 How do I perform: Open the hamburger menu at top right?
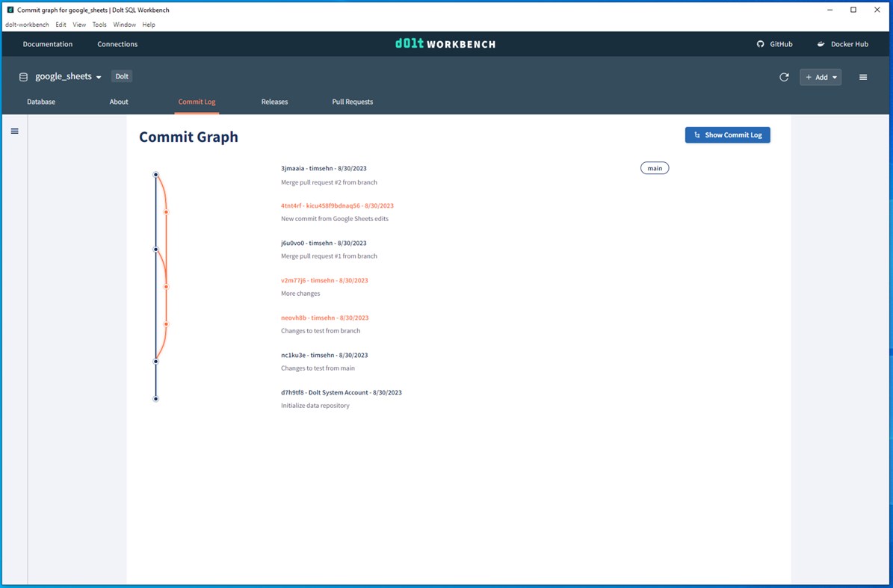click(863, 77)
